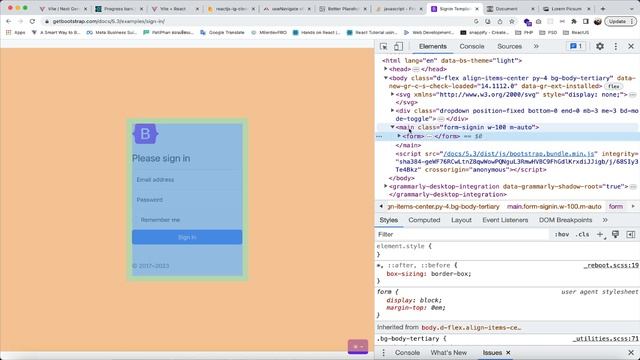640x360 pixels.
Task: Click the address bar URL
Action: (x=109, y=21)
